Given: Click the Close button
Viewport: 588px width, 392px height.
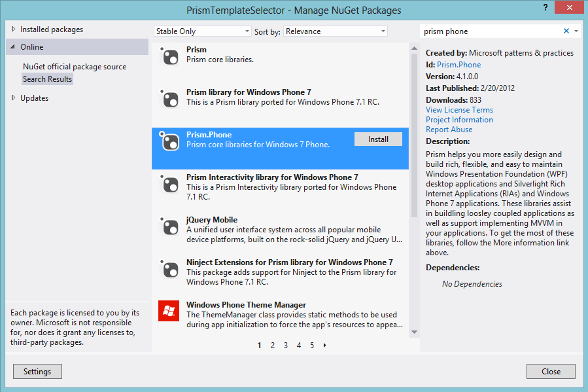Looking at the screenshot, I should [x=551, y=371].
